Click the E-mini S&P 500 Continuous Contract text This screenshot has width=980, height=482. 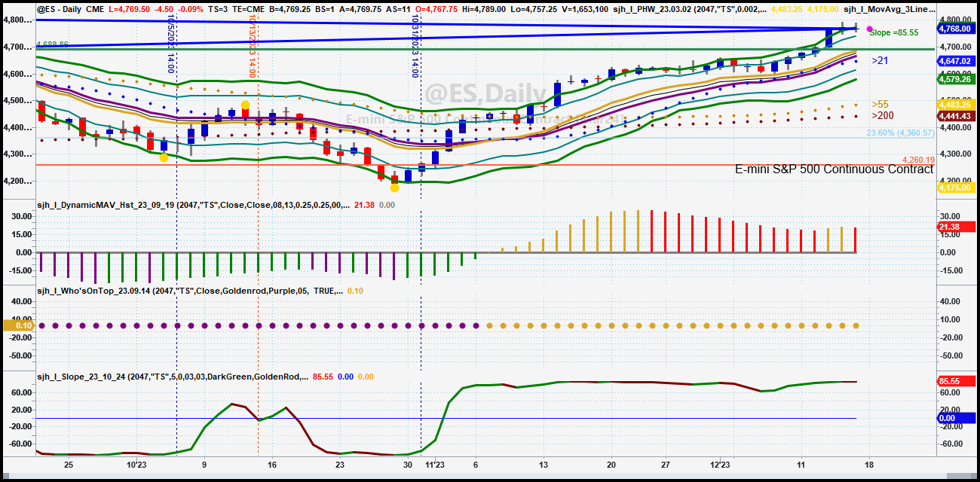835,169
